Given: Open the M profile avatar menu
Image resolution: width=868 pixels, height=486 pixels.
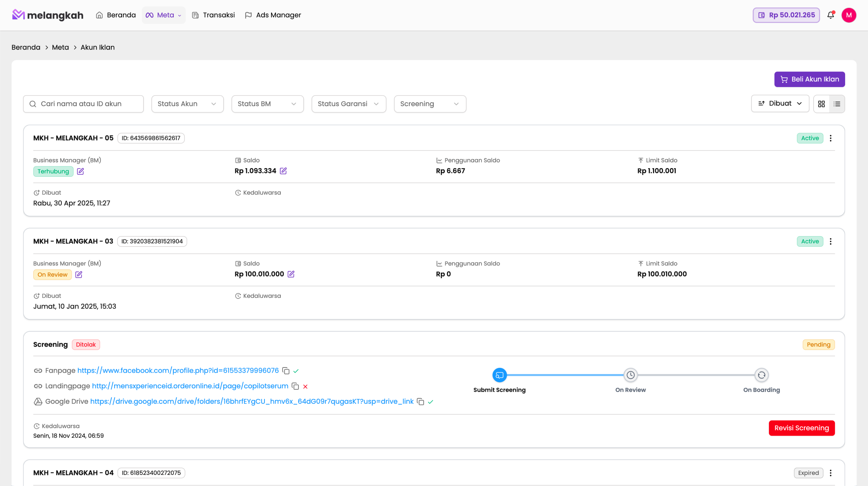Looking at the screenshot, I should coord(849,15).
